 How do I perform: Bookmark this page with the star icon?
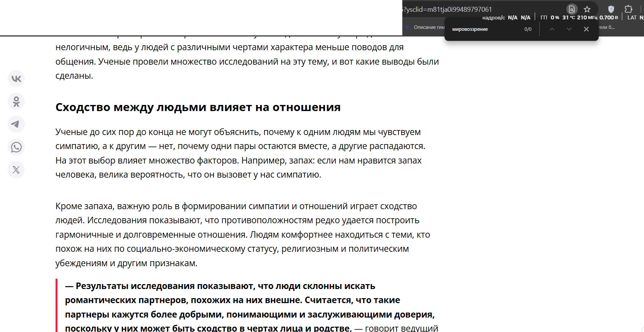pyautogui.click(x=587, y=9)
